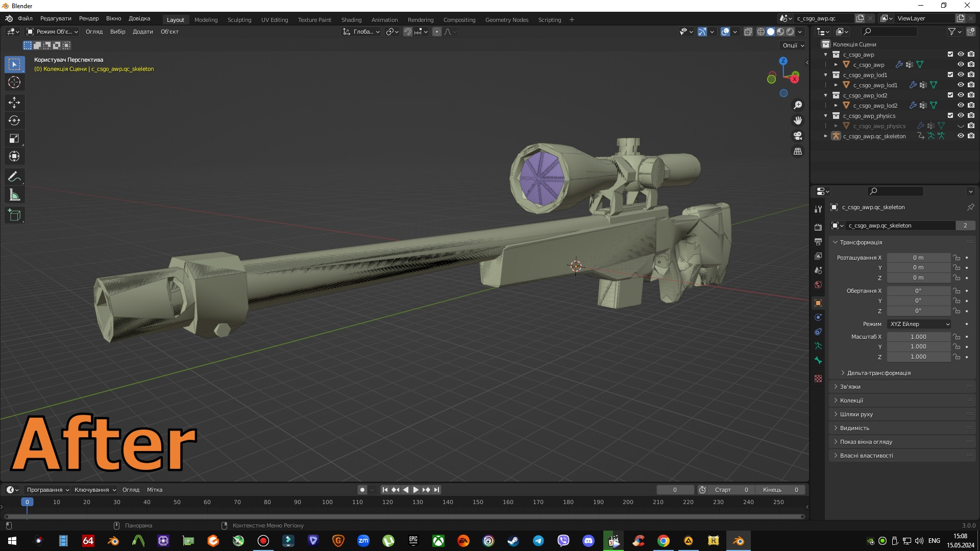Select the Rotate tool in the toolbar

point(14,120)
